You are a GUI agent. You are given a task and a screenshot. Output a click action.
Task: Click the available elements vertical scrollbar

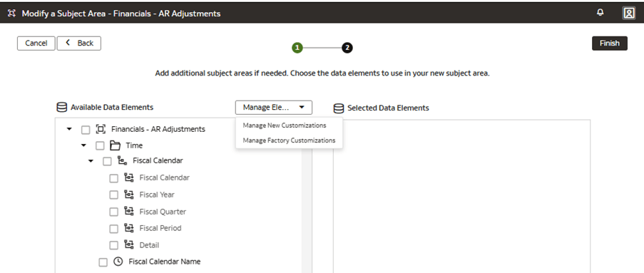point(307,210)
